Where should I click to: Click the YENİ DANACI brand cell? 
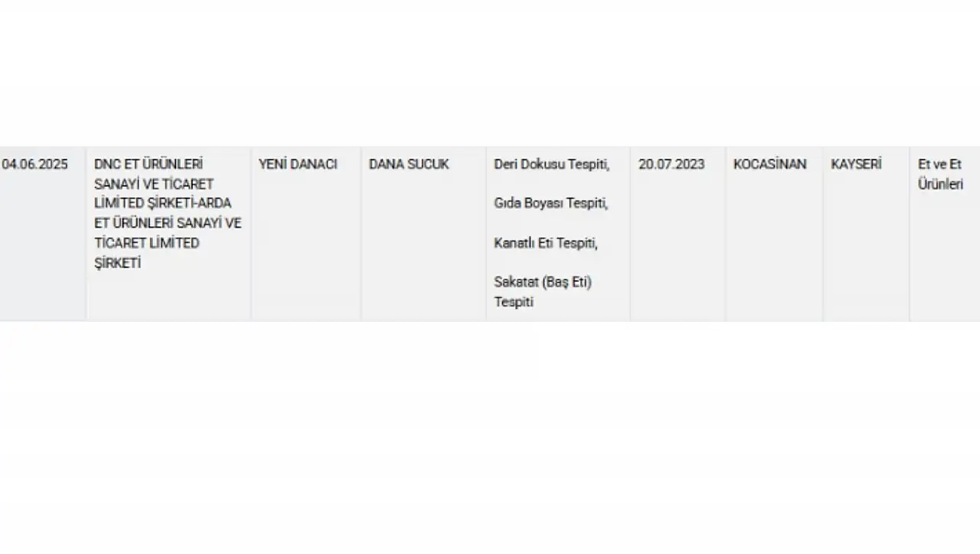[306, 234]
